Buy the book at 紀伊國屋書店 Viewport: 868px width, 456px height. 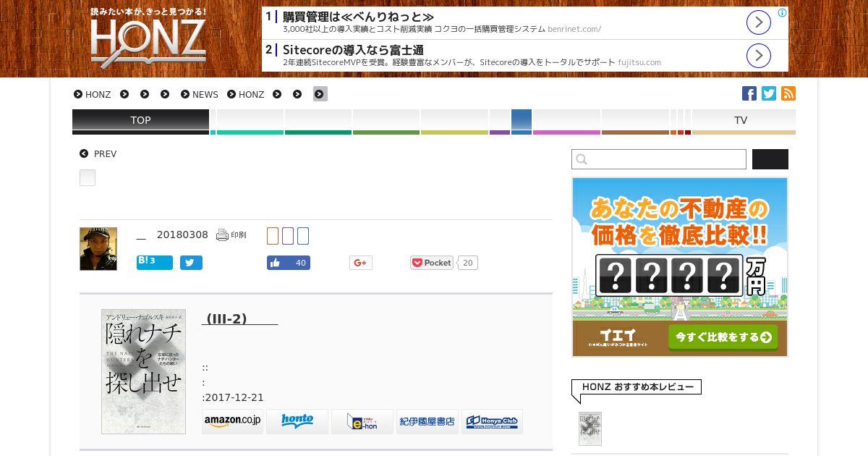pos(427,421)
